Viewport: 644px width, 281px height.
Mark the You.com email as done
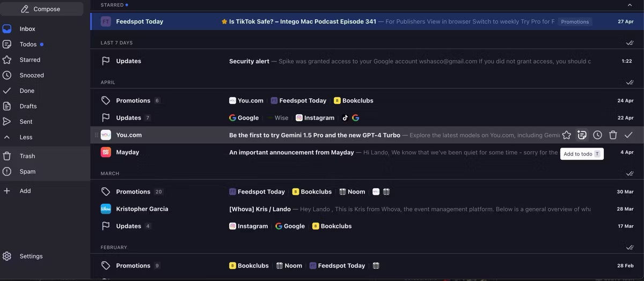[x=628, y=135]
